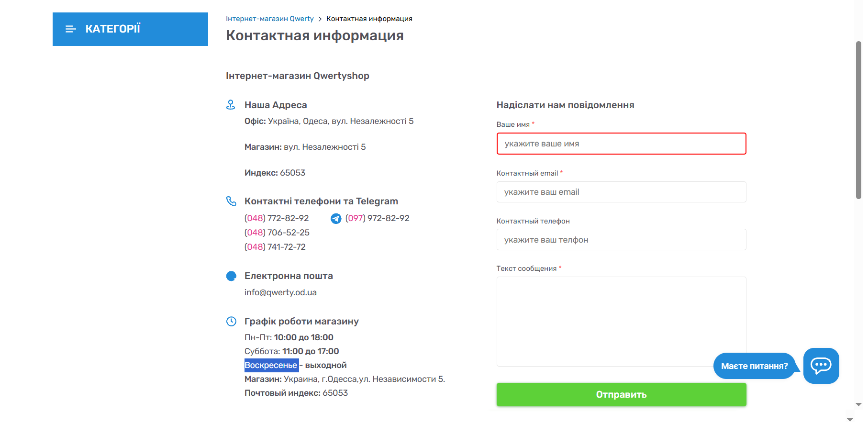
Task: Click the breadcrumb separator arrow
Action: click(320, 19)
